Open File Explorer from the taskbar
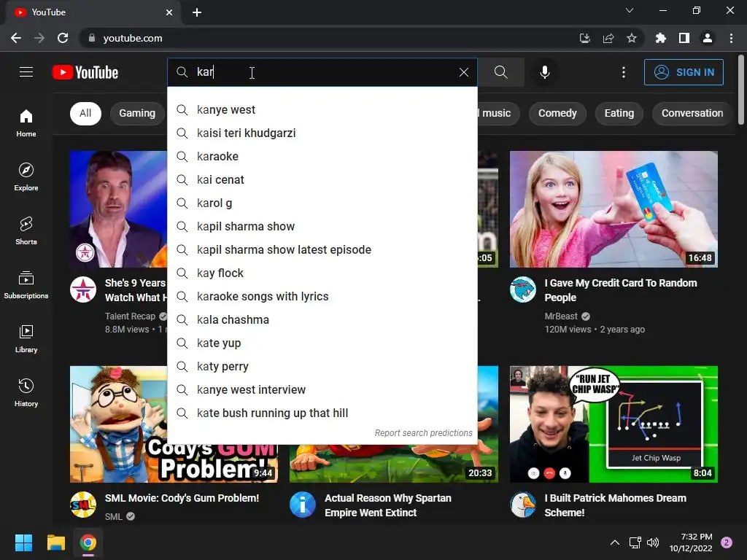 (x=55, y=542)
